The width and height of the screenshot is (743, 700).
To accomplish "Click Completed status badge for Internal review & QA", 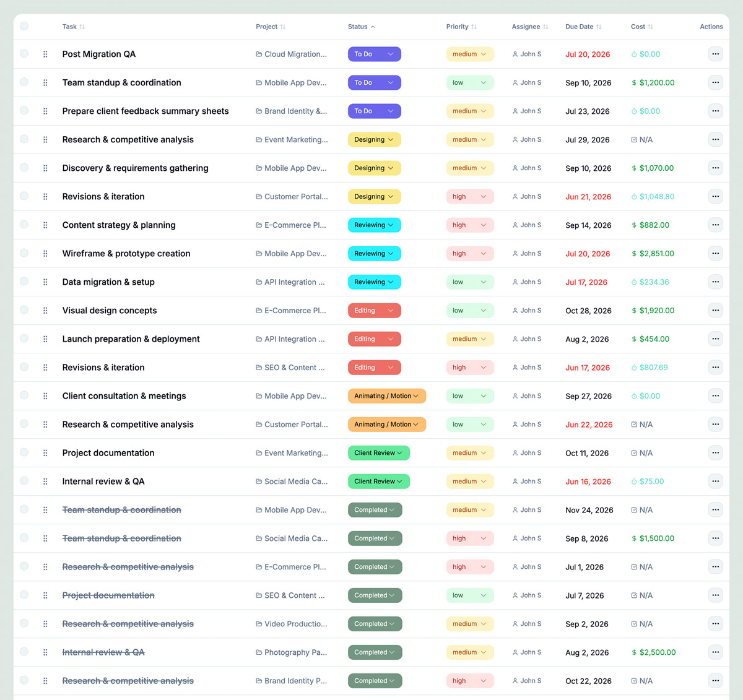I will tap(375, 652).
